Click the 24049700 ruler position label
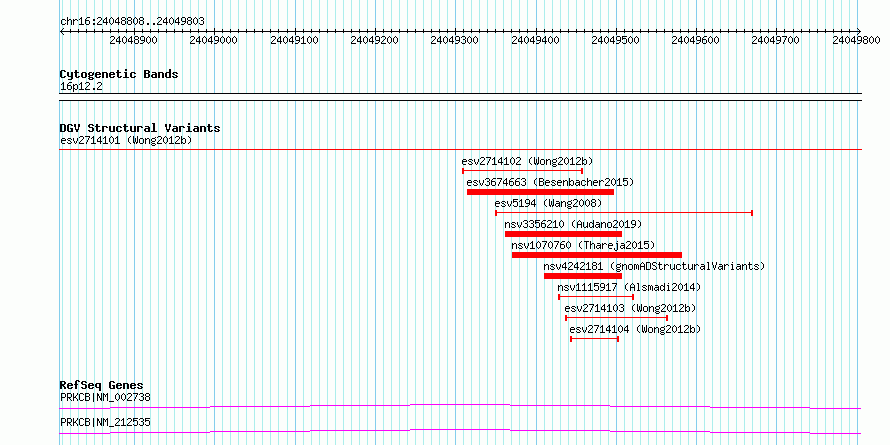This screenshot has width=890, height=445. coord(775,40)
